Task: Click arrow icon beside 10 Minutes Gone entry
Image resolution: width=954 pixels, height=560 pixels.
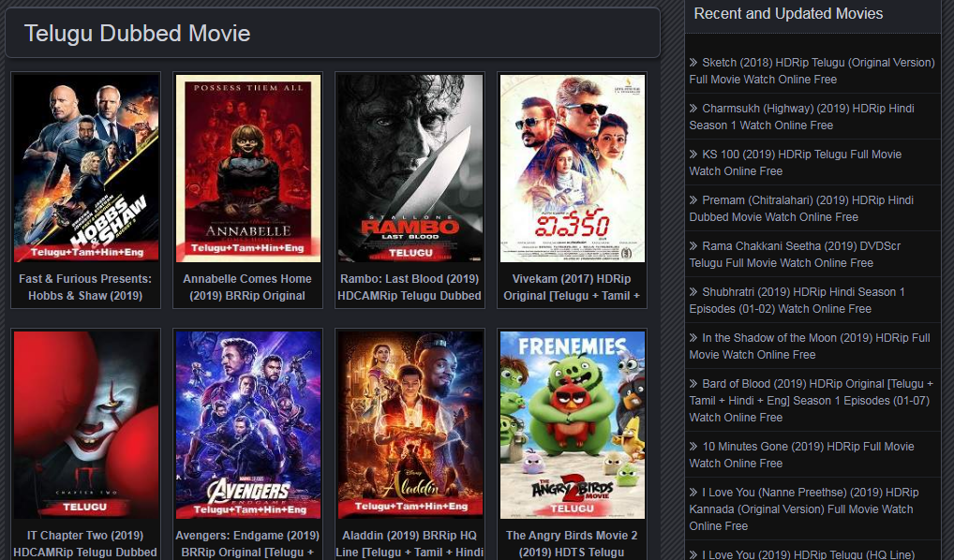Action: point(693,447)
